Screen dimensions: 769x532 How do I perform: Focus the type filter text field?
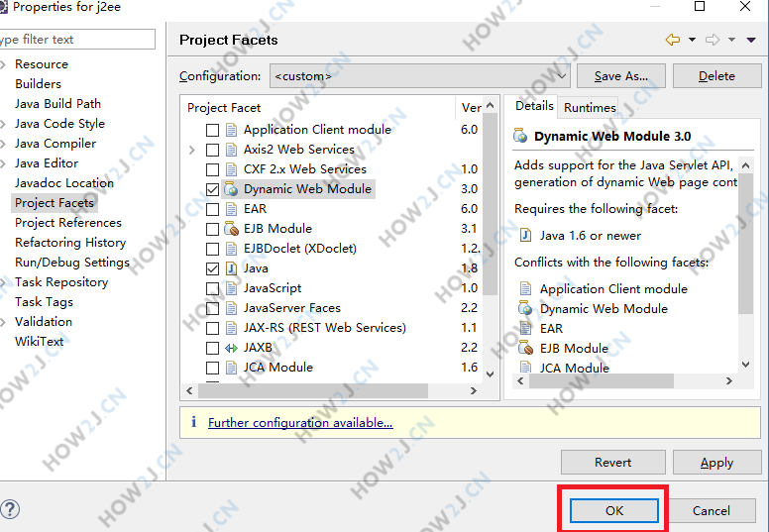(x=77, y=40)
